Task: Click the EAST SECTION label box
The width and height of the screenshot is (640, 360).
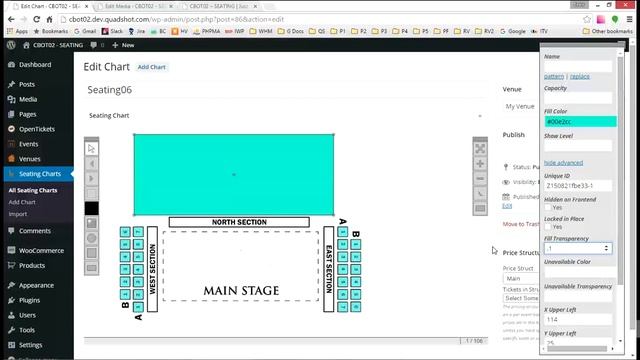Action: coord(329,269)
